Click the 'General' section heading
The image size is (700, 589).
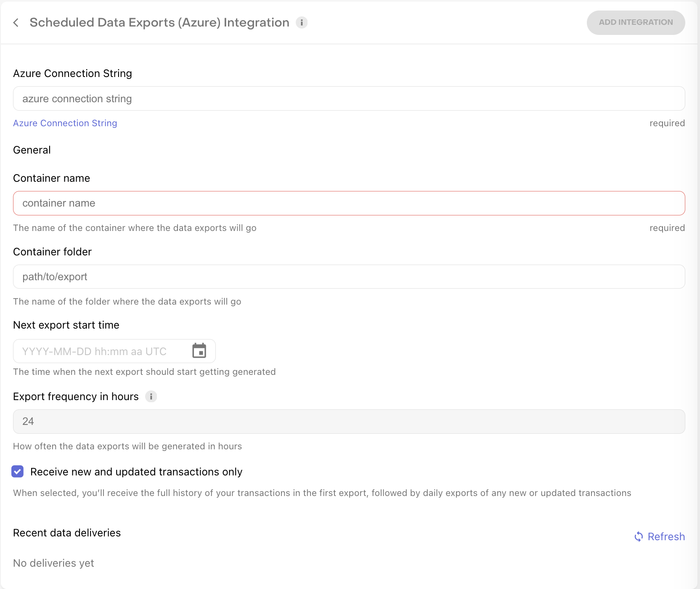coord(32,150)
